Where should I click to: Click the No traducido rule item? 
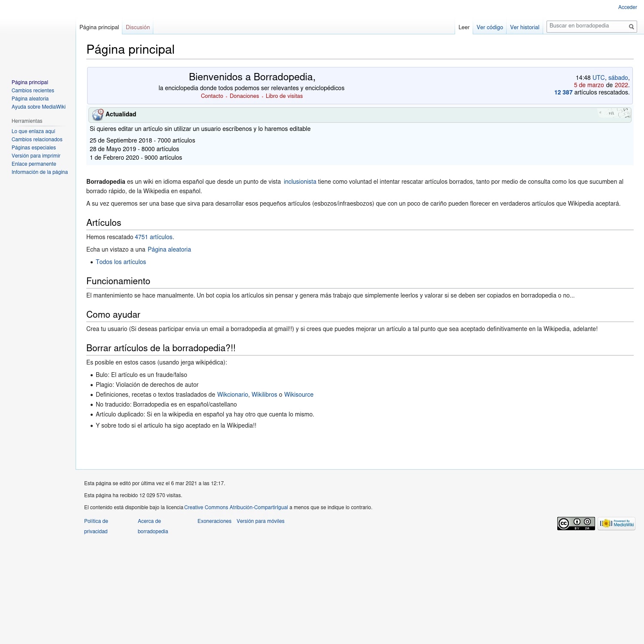tap(166, 404)
